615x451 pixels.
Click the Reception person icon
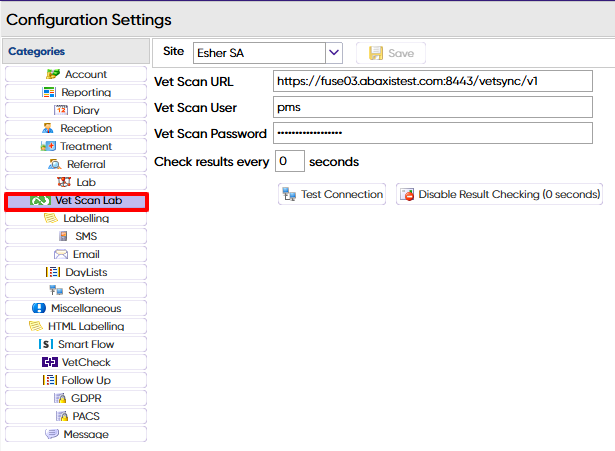(x=48, y=128)
